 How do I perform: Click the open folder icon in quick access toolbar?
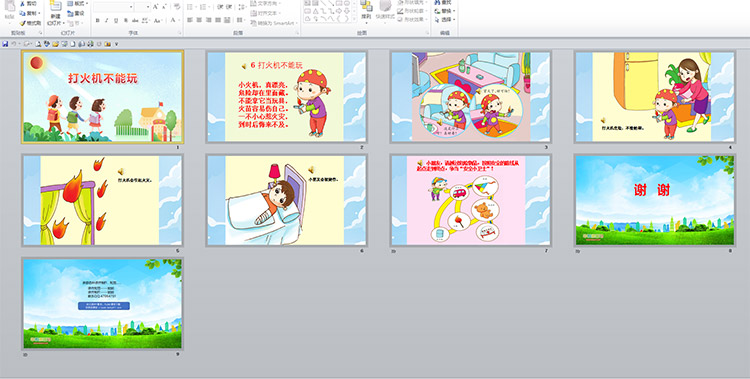[x=55, y=44]
